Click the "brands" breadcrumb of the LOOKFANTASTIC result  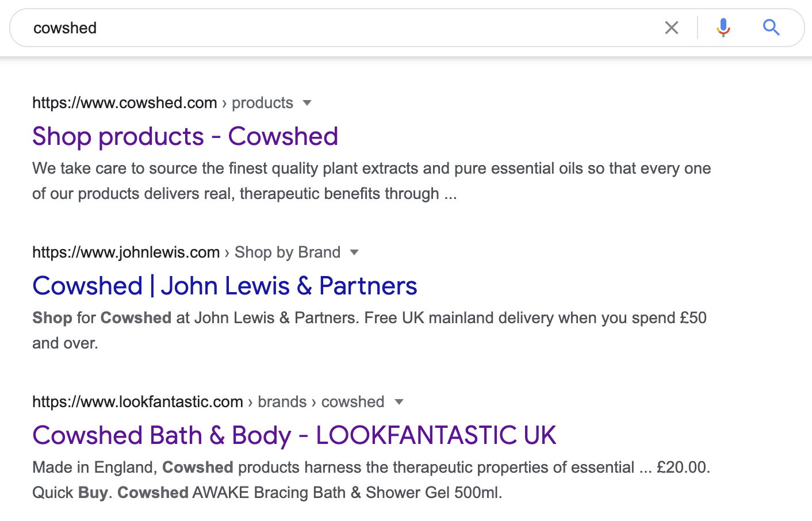point(282,402)
